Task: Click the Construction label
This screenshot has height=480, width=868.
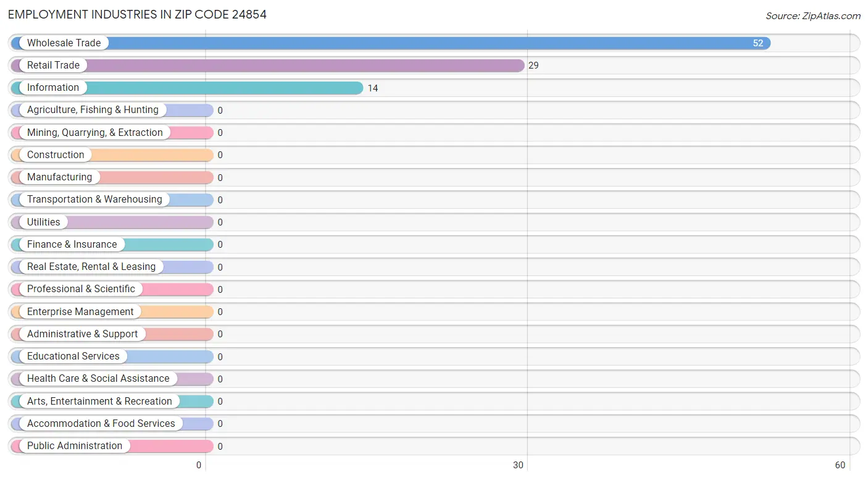Action: click(x=56, y=155)
